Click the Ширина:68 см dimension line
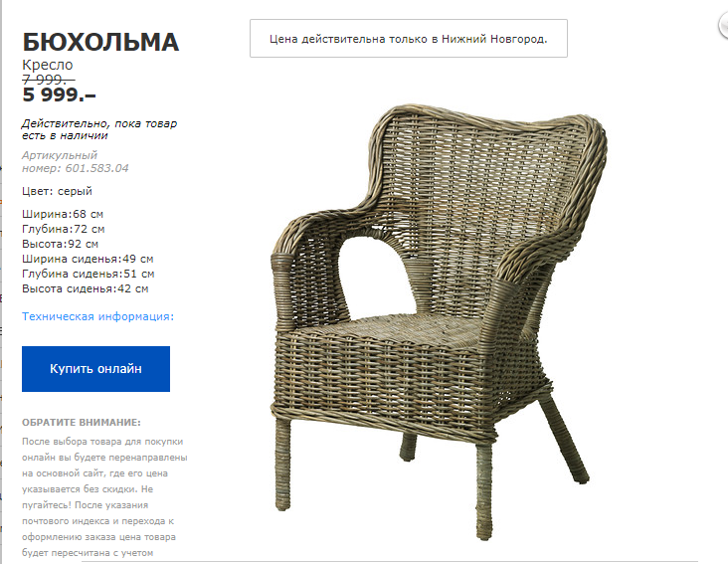The image size is (728, 564). pos(63,214)
